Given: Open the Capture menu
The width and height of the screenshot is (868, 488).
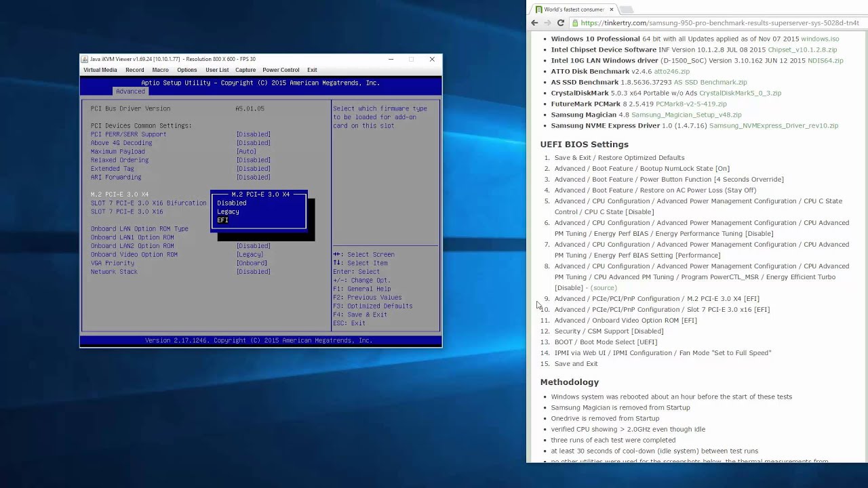Looking at the screenshot, I should click(x=245, y=70).
